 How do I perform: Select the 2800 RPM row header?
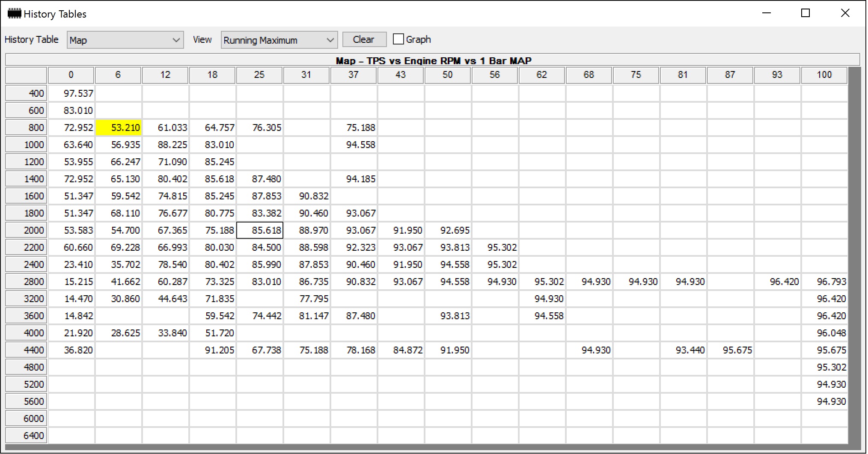pyautogui.click(x=26, y=282)
